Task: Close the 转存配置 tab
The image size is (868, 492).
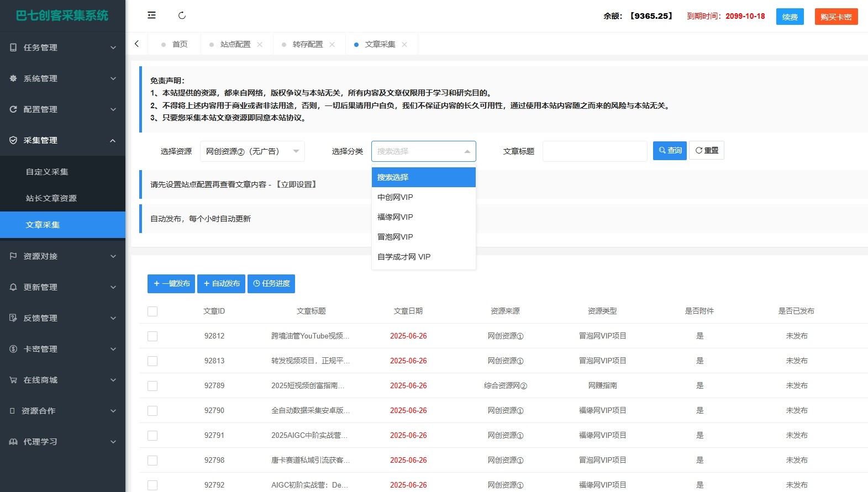Action: (x=332, y=45)
